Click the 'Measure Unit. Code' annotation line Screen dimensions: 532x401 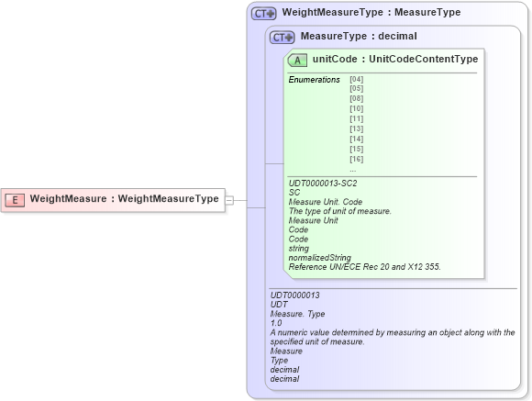[326, 202]
